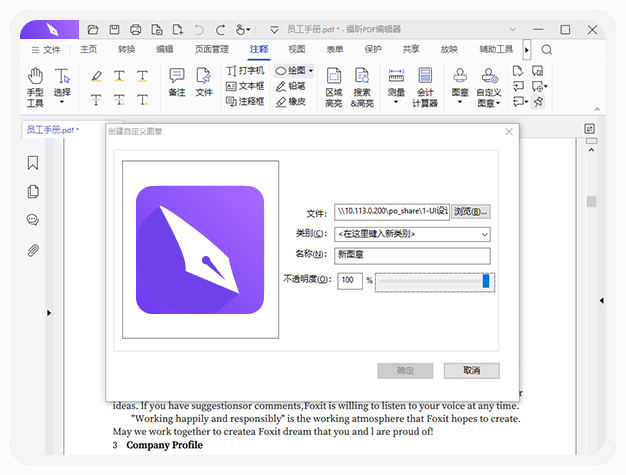Switch to the View (视图) tab
The height and width of the screenshot is (475, 626).
[x=297, y=49]
